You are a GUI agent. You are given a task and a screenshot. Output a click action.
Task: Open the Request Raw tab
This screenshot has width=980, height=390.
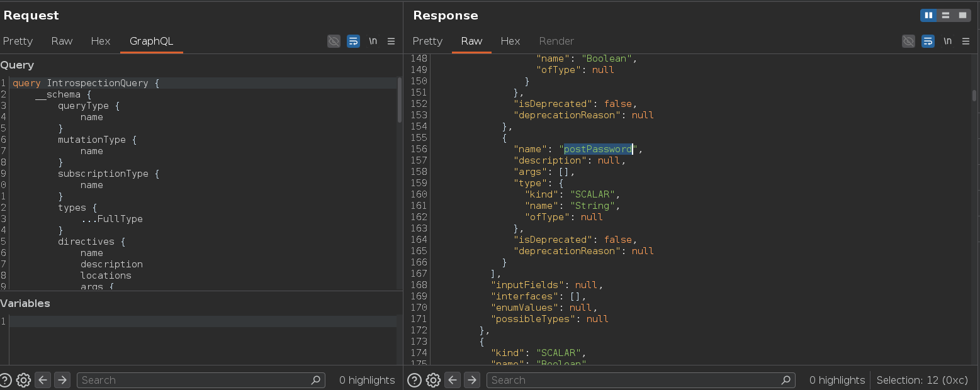pos(62,41)
